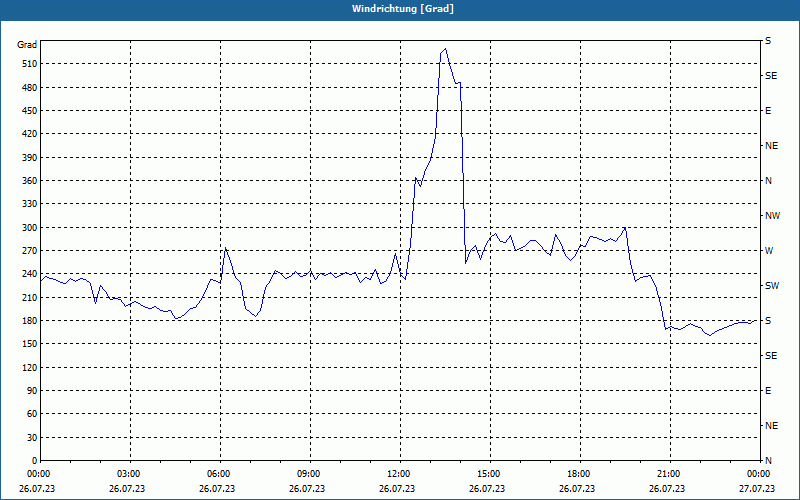Viewport: 800px width, 500px height.
Task: Click the 00:00 time label dated 26.07.23
Action: click(37, 474)
